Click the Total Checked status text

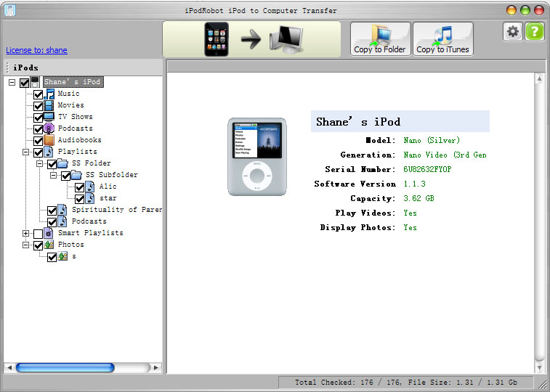coord(406,382)
